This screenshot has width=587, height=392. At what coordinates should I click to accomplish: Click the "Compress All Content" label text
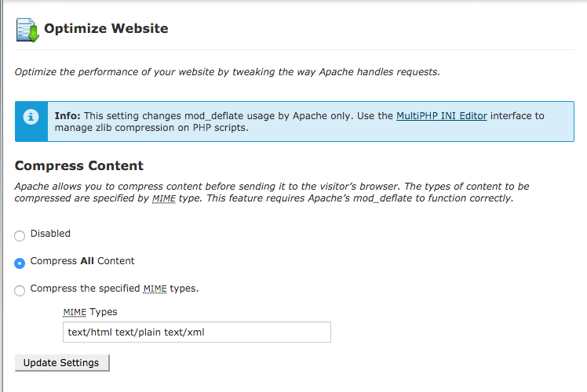82,261
